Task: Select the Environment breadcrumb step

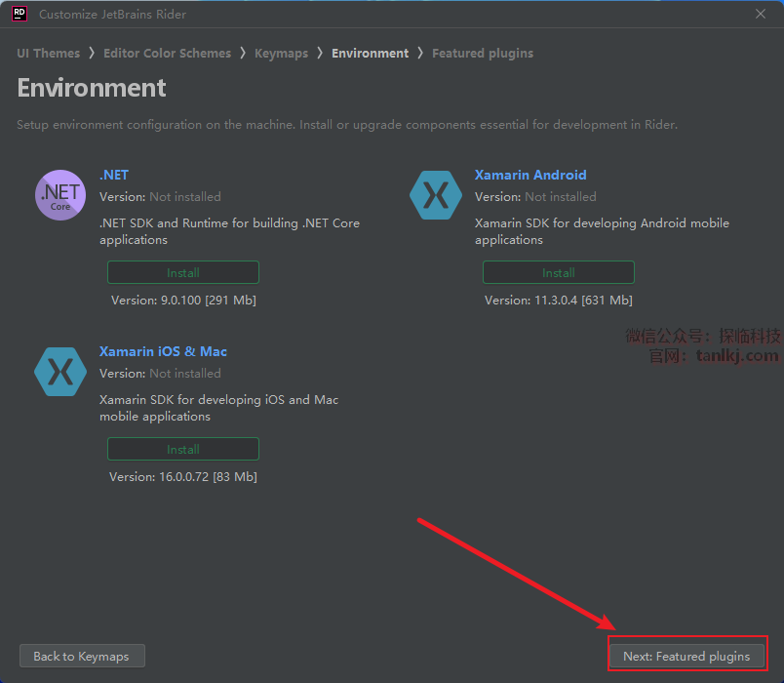Action: click(370, 53)
